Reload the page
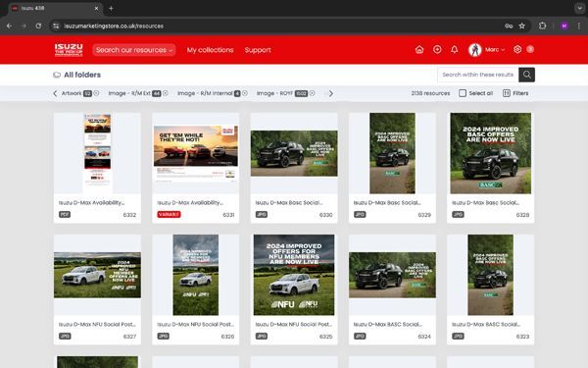The image size is (588, 368). click(x=38, y=26)
